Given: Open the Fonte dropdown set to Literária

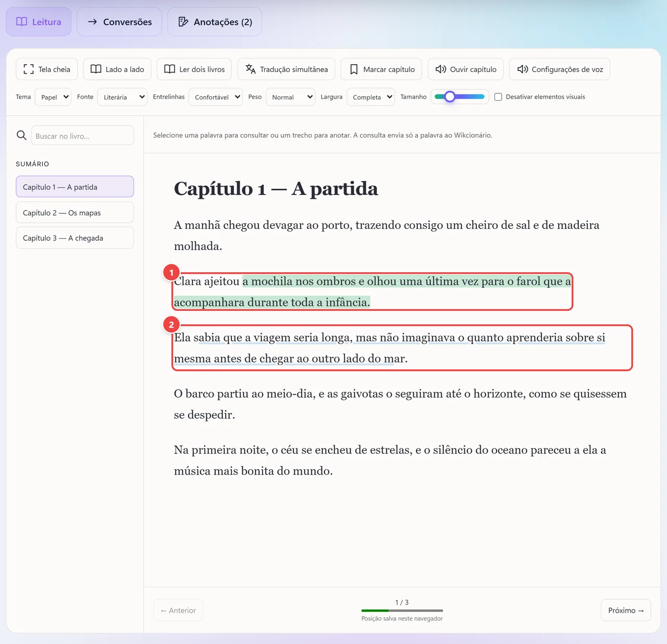Looking at the screenshot, I should (122, 97).
